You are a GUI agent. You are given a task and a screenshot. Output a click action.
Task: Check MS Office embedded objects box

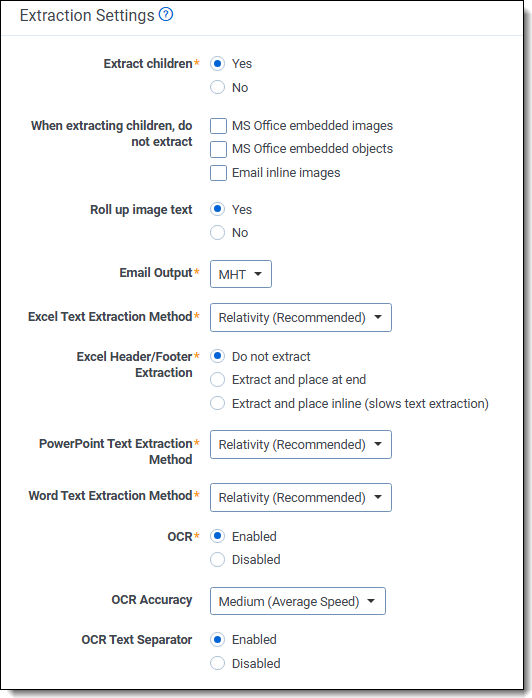[x=218, y=149]
